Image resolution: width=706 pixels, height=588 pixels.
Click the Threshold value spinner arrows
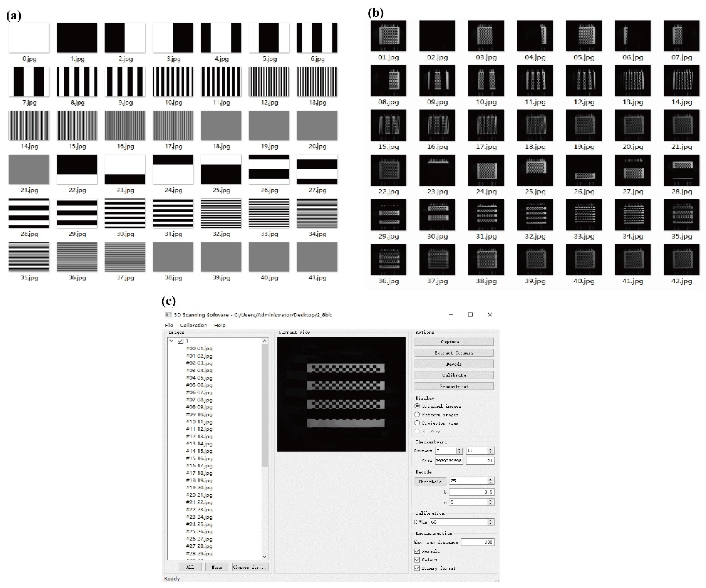pos(491,481)
